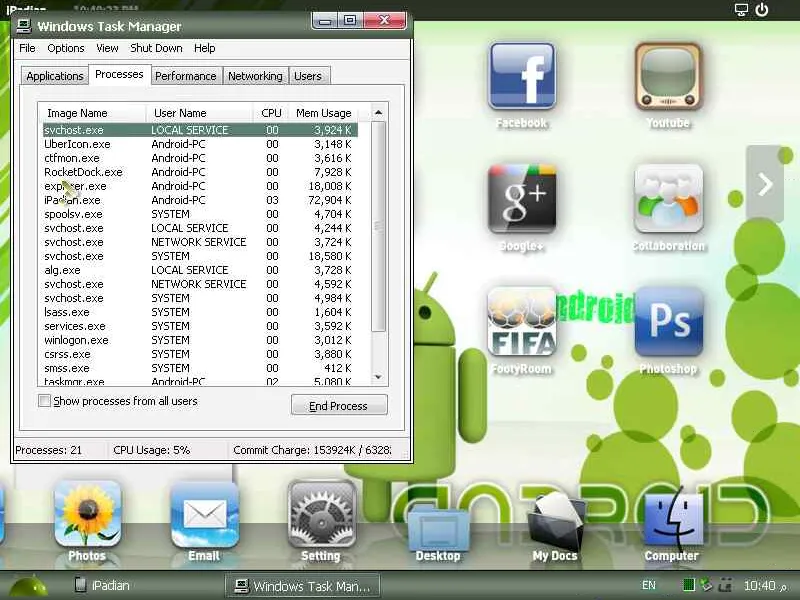800x600 pixels.
Task: Select the Processes tab
Action: (x=119, y=74)
